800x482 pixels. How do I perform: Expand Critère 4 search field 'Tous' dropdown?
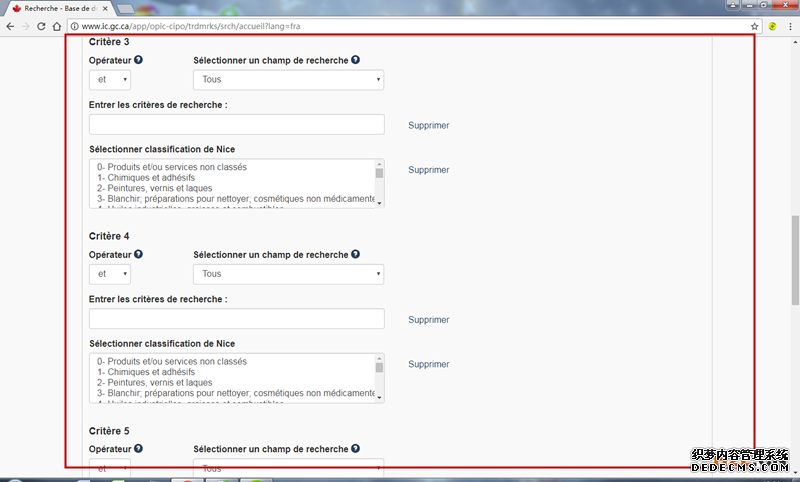click(x=288, y=274)
